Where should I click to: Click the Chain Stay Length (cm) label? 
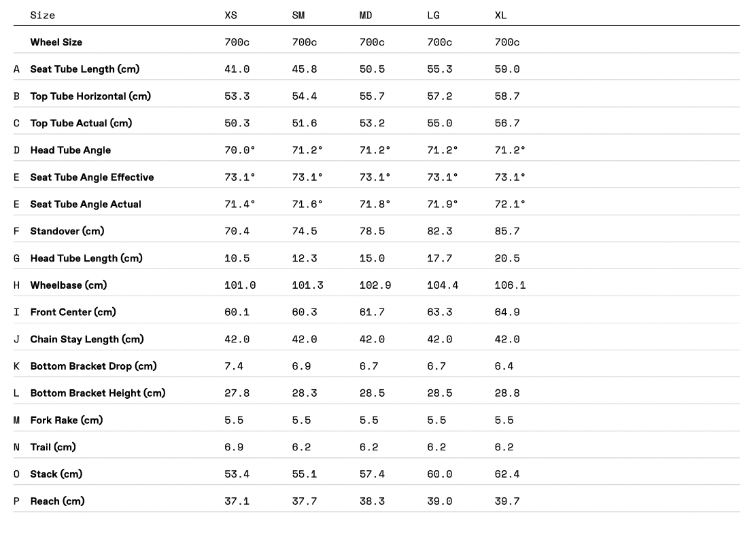point(87,339)
